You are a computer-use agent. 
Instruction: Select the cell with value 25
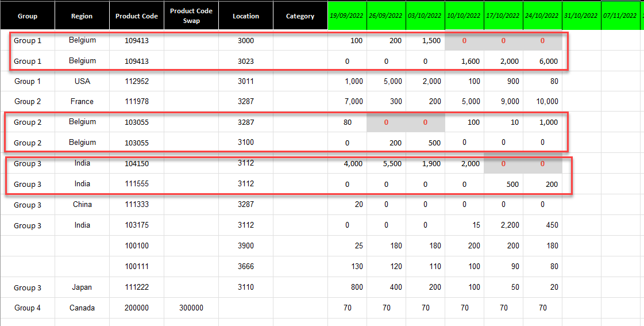347,246
